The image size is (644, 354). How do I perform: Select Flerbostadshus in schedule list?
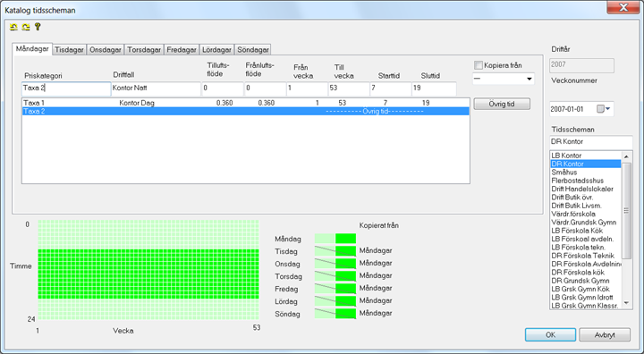pyautogui.click(x=585, y=181)
